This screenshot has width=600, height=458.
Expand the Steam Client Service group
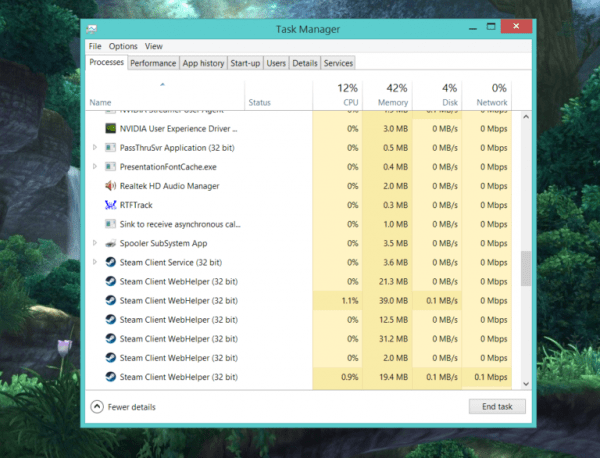pyautogui.click(x=94, y=262)
